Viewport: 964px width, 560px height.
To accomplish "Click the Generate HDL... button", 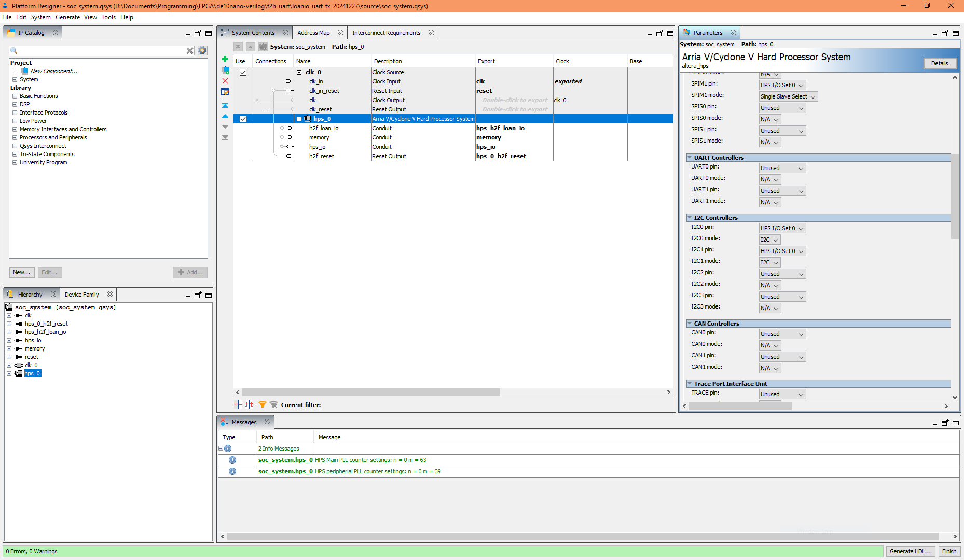I will [x=910, y=551].
